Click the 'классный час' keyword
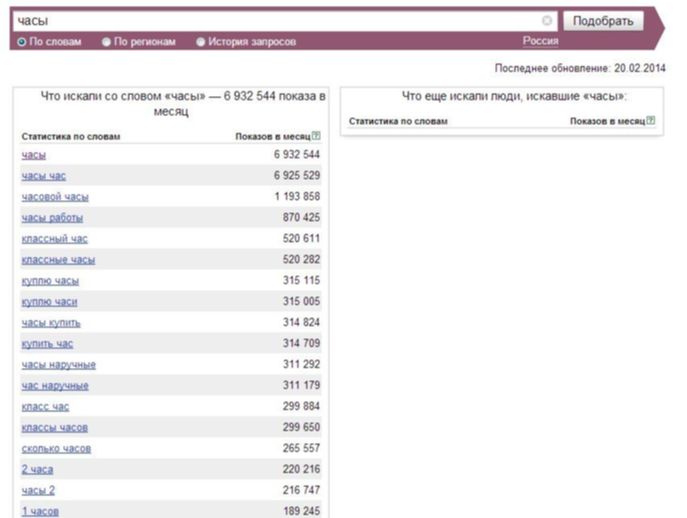687x518 pixels. (54, 239)
